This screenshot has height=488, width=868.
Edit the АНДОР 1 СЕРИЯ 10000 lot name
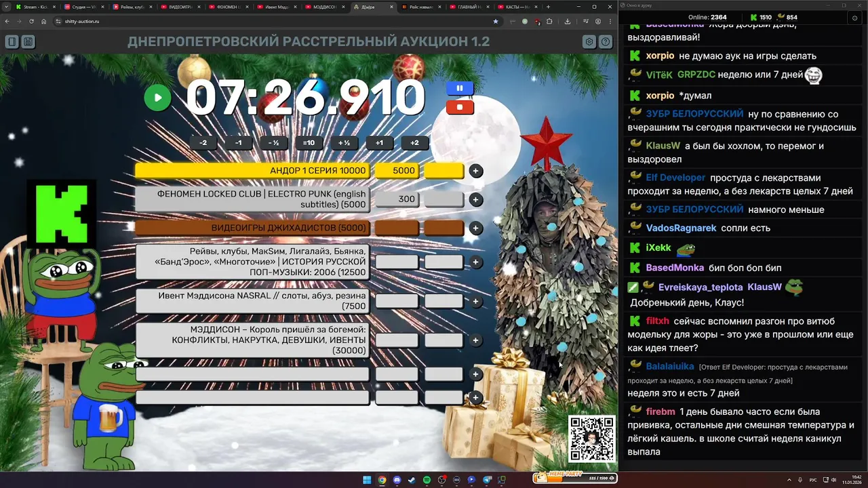click(x=252, y=171)
